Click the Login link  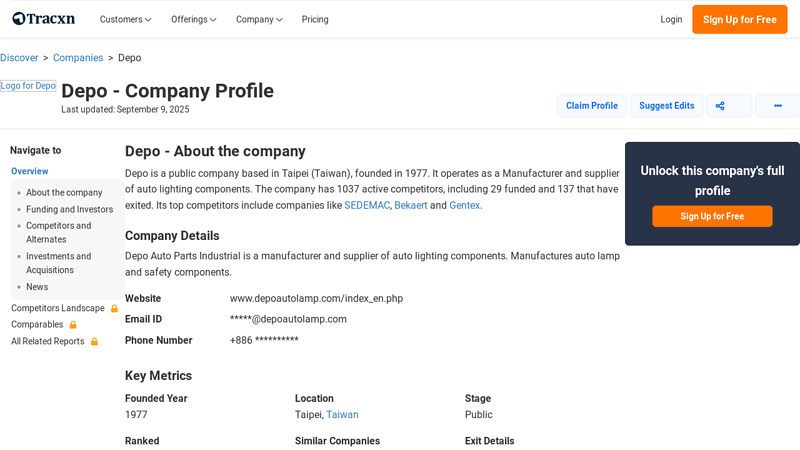point(671,19)
